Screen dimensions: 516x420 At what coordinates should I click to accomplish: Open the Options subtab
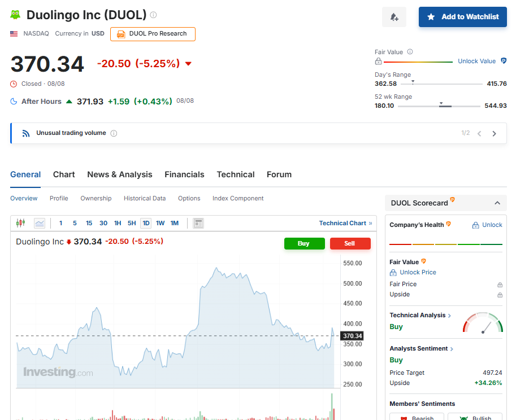coord(189,198)
